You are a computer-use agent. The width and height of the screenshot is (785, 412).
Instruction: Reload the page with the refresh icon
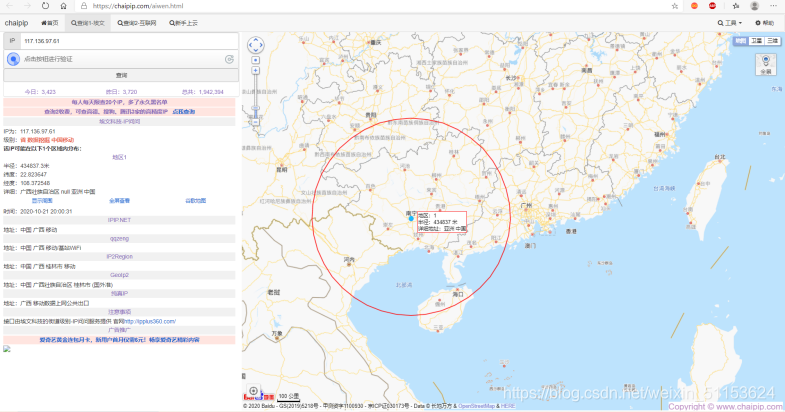coord(46,6)
